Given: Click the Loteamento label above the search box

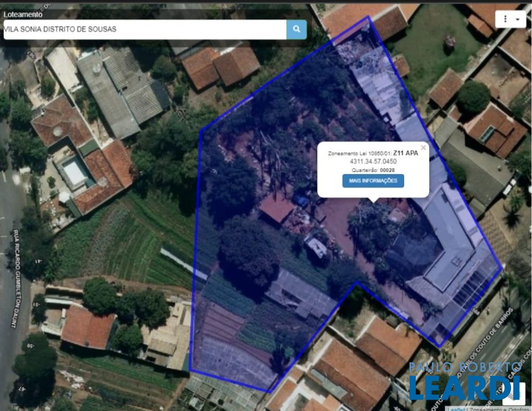Looking at the screenshot, I should (23, 14).
